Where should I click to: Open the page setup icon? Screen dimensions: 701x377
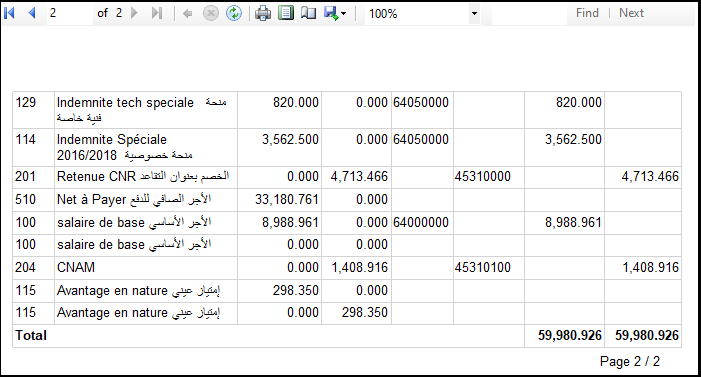click(x=308, y=13)
